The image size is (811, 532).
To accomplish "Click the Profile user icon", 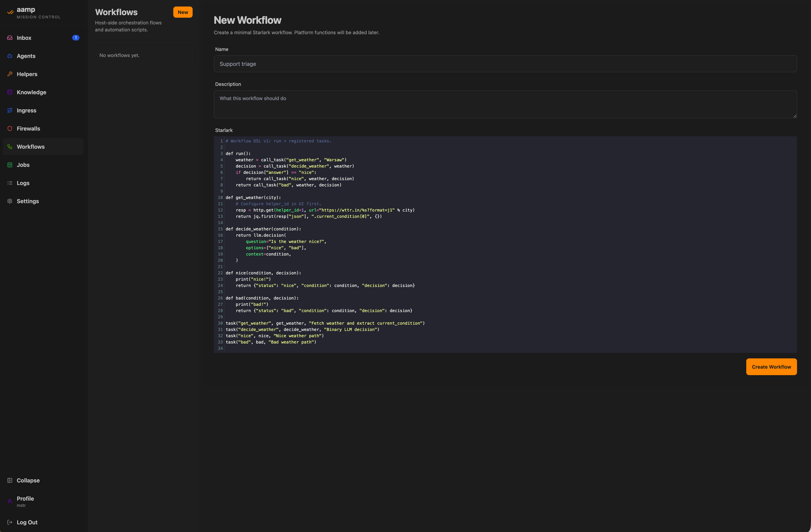I will pos(10,501).
